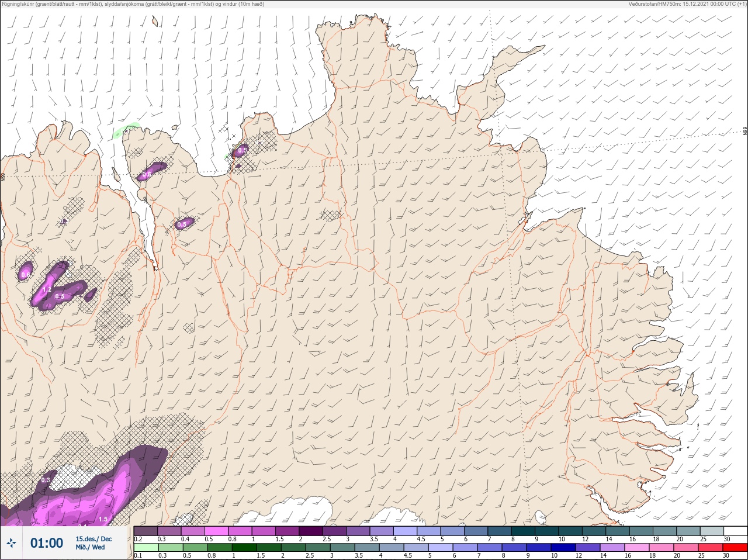Click the '15.des./ Dec' date text
Screen dimensions: 748x560
[x=93, y=539]
